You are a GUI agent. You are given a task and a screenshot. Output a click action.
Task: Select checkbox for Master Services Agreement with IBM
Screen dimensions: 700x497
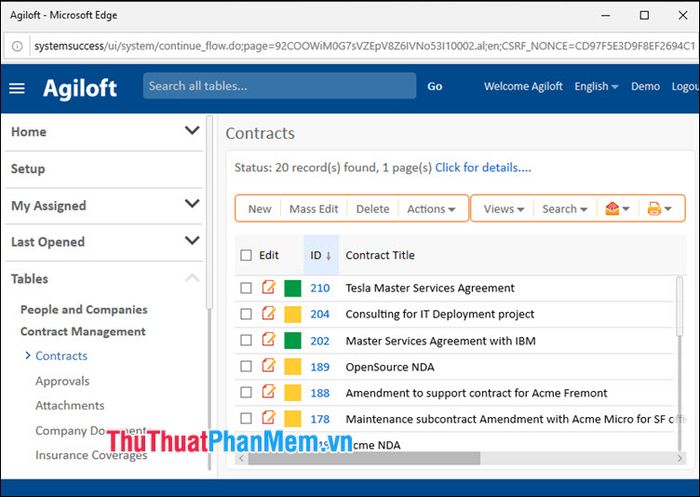(246, 340)
